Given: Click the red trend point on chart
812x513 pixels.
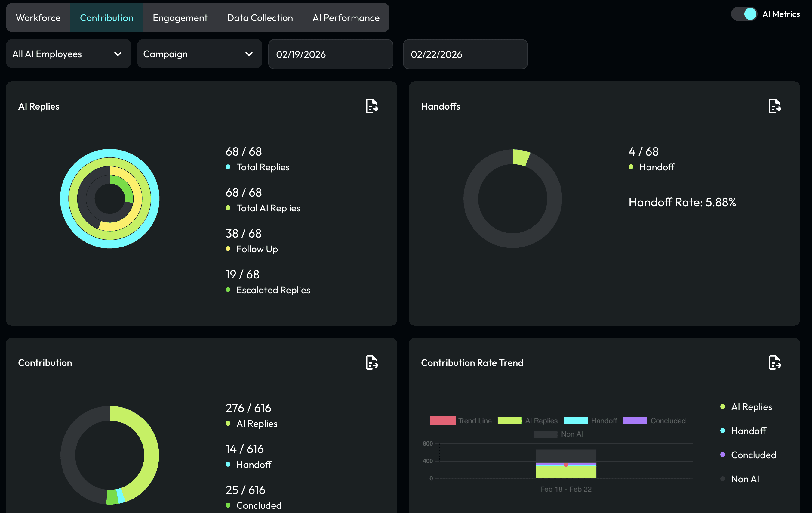Looking at the screenshot, I should coord(566,465).
